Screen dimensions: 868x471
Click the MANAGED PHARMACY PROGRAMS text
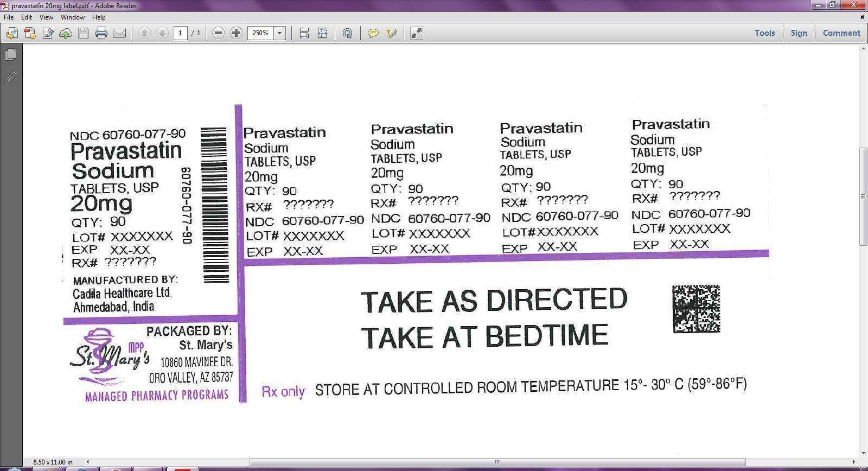(x=157, y=396)
